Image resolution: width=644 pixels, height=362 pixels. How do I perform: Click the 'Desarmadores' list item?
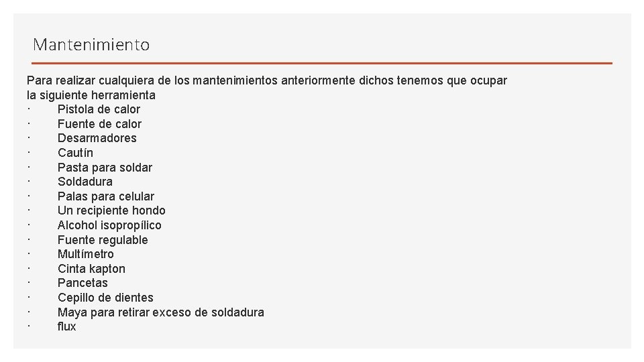tap(97, 138)
